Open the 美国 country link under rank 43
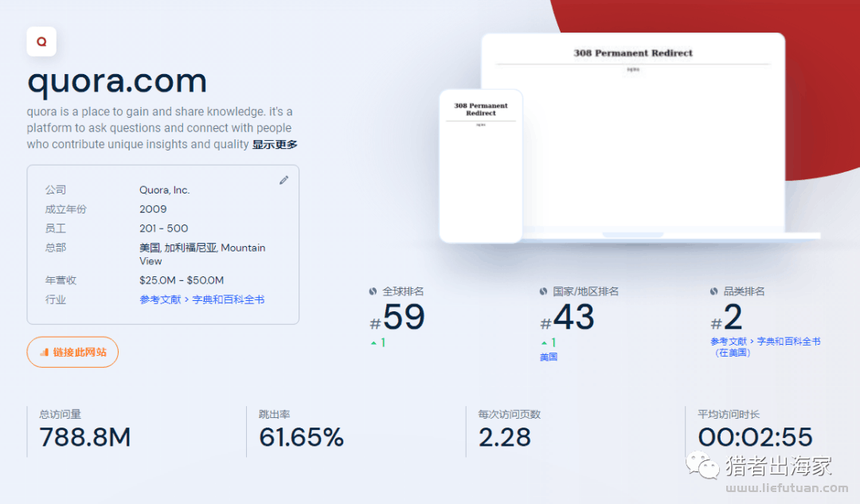860x504 pixels. pos(549,357)
